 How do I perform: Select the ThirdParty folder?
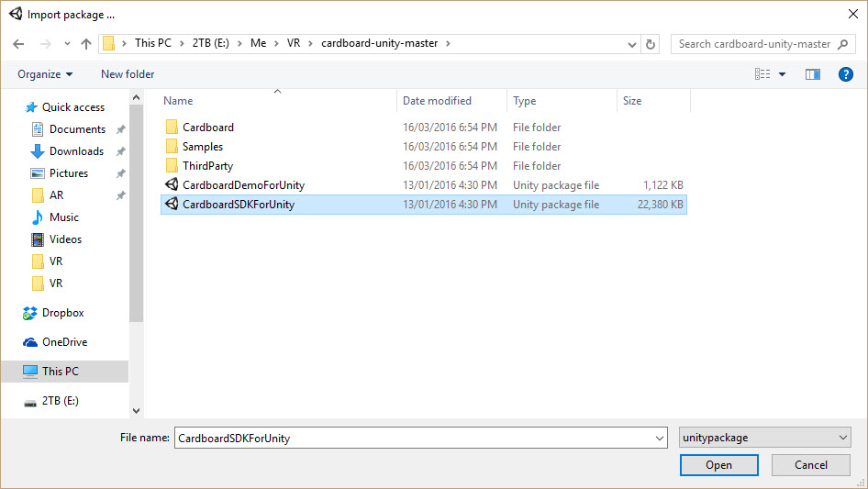pyautogui.click(x=207, y=166)
